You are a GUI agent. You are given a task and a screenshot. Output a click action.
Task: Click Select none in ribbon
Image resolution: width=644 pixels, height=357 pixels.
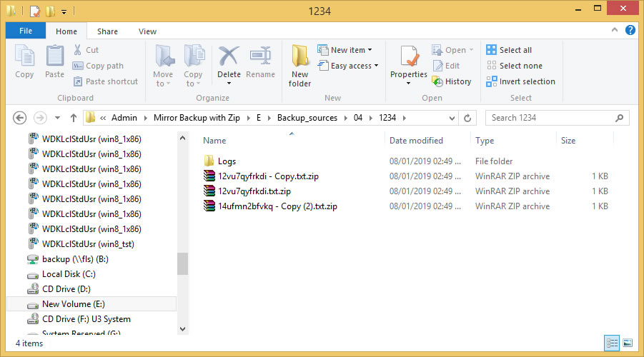click(x=513, y=66)
